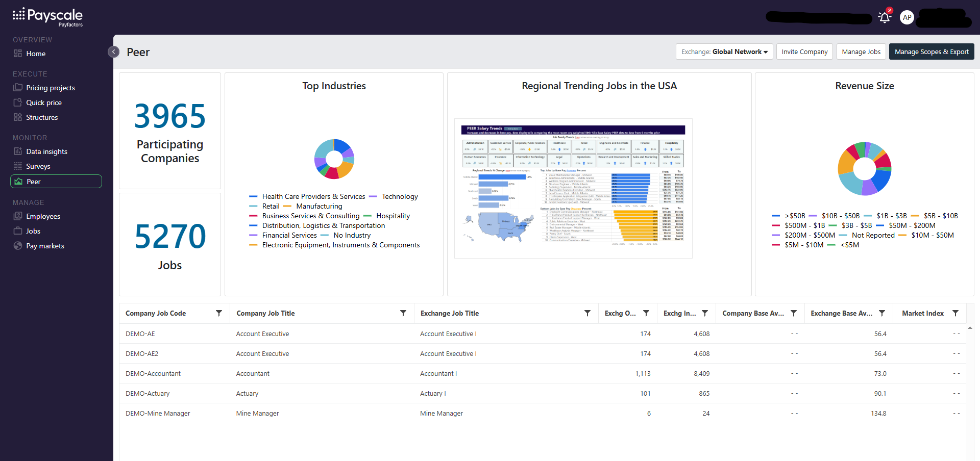Toggle Technology legend entry in Top Industries

394,196
